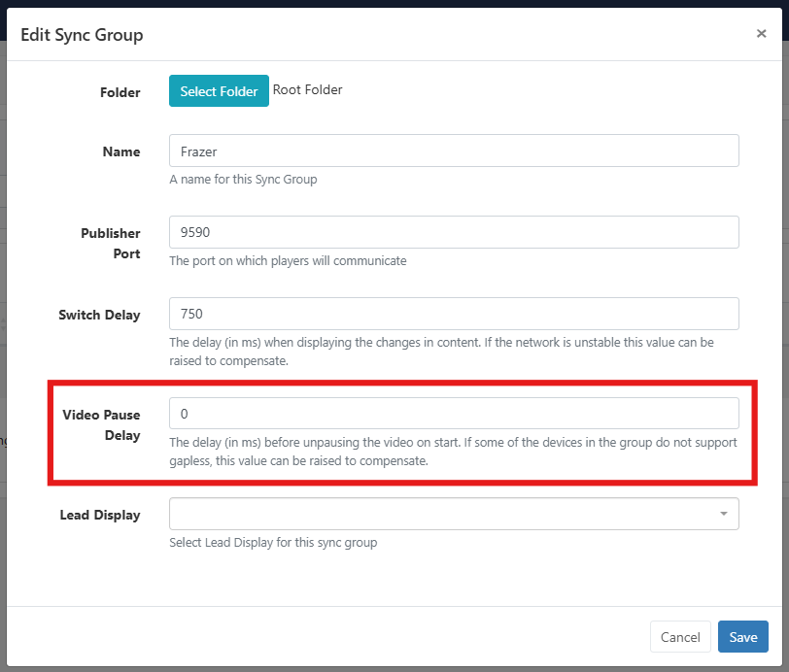Cancel editing the sync group
The height and width of the screenshot is (672, 789).
coord(680,637)
